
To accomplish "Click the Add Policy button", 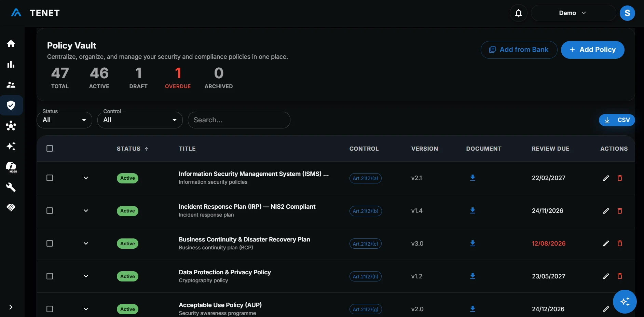I will pyautogui.click(x=593, y=50).
